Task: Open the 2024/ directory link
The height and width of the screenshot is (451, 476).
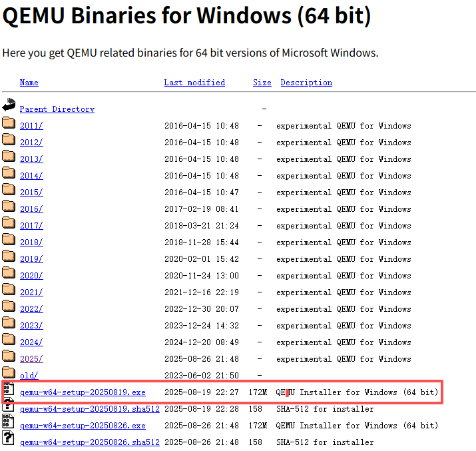Action: [x=31, y=342]
